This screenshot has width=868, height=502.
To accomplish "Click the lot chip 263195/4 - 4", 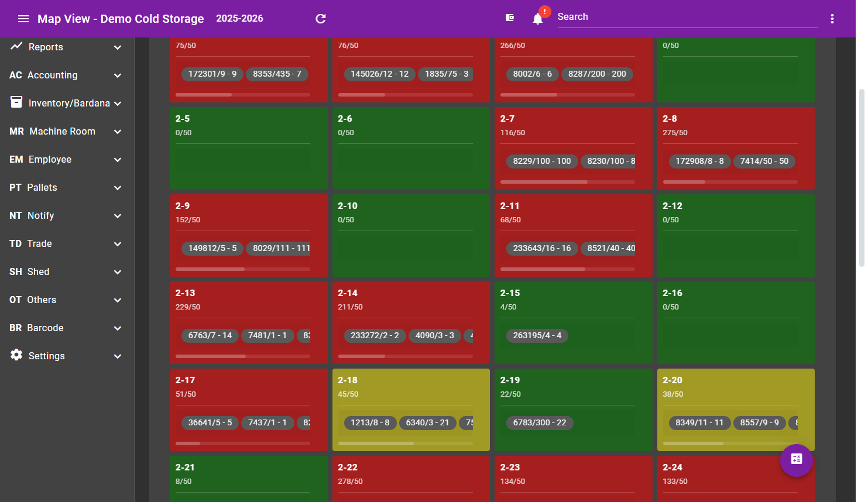I will [x=537, y=335].
